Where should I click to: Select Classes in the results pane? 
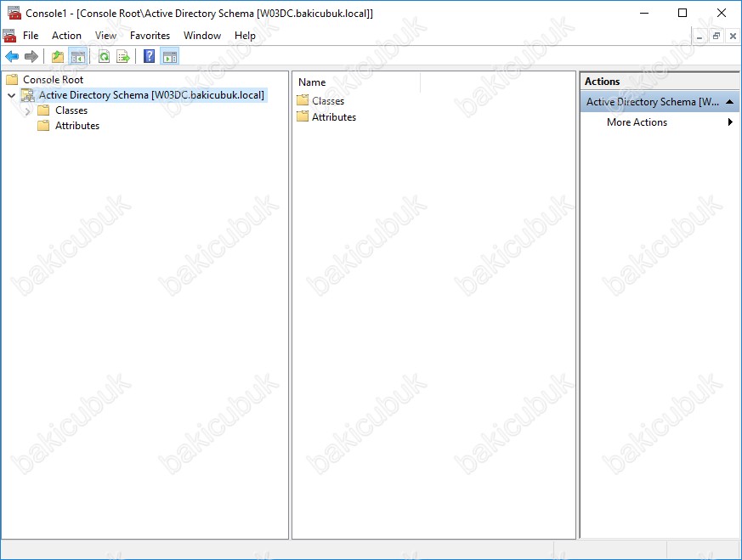[328, 101]
